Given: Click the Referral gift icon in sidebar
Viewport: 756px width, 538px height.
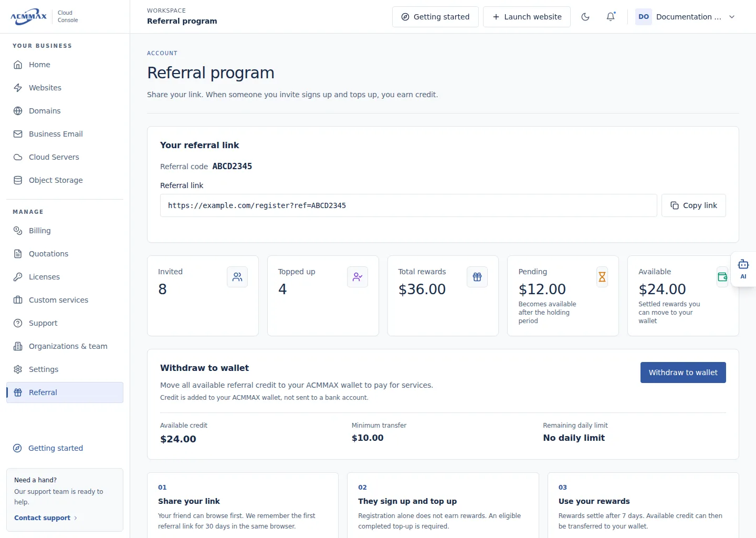Looking at the screenshot, I should coord(18,392).
